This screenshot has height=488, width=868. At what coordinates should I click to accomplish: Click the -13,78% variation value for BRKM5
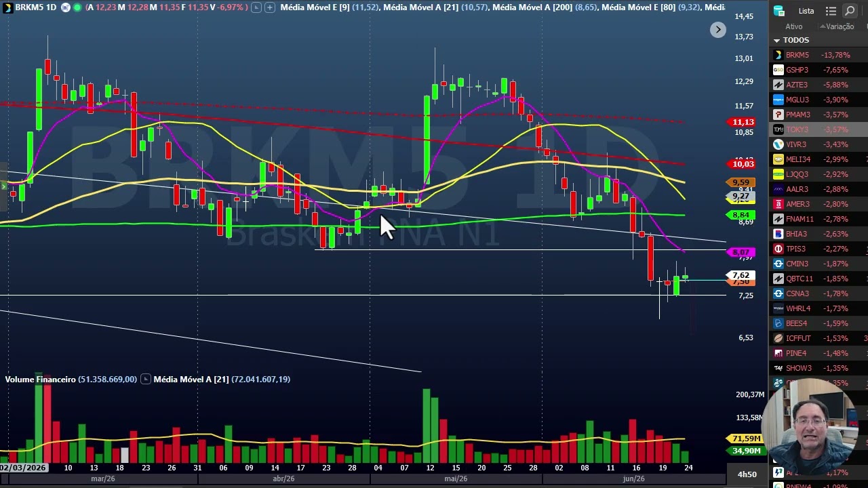coord(835,55)
